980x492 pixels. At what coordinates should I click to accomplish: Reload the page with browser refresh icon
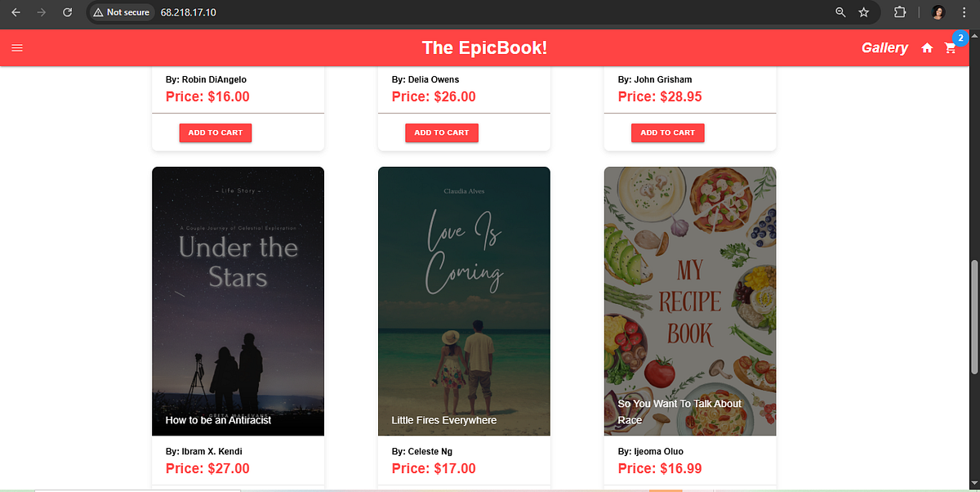point(68,12)
